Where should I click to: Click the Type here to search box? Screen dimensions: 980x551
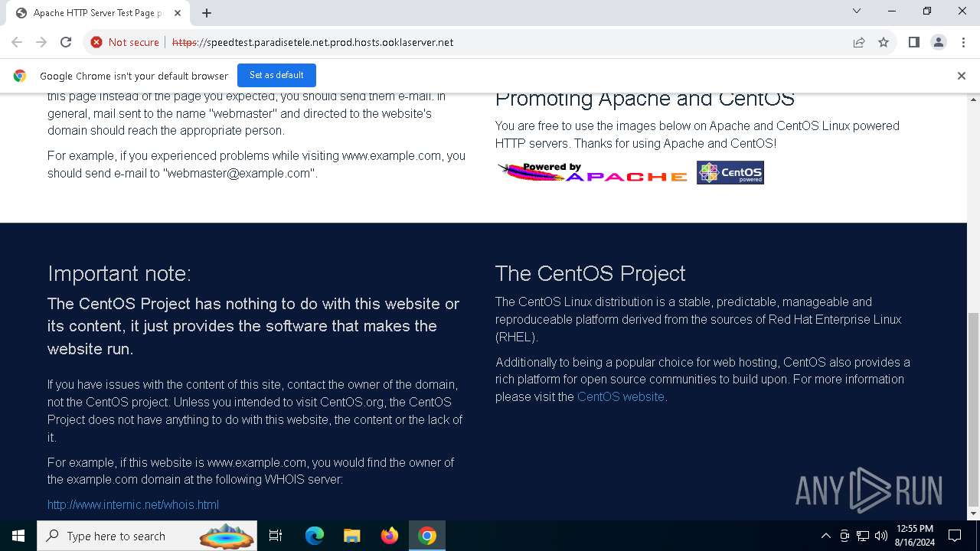[x=147, y=536]
